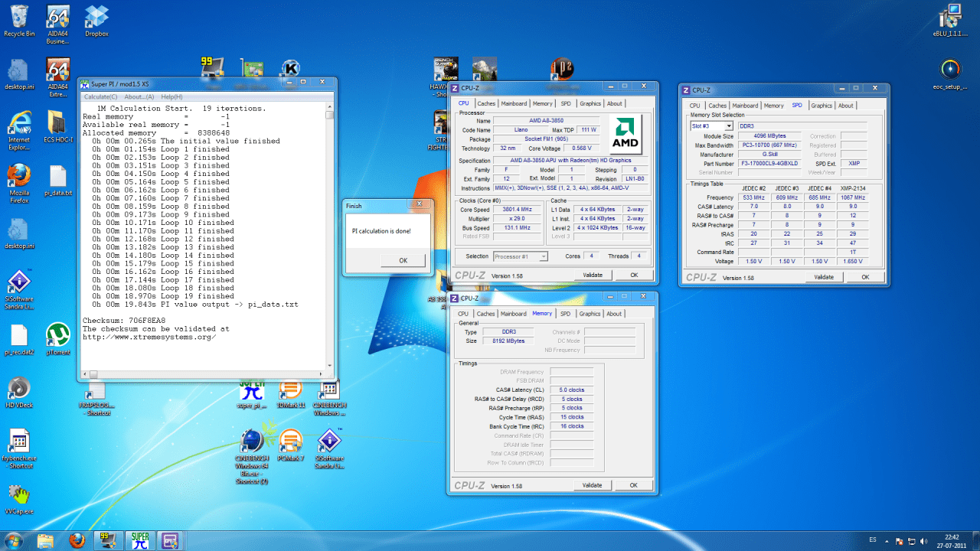Switch to the Caches tab in the CPU window
This screenshot has width=980, height=551.
click(x=486, y=103)
